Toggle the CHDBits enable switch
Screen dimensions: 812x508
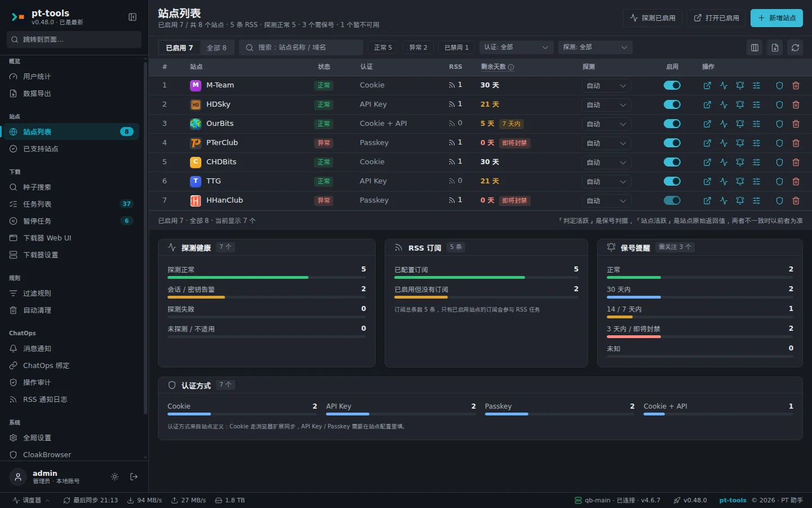tap(672, 162)
